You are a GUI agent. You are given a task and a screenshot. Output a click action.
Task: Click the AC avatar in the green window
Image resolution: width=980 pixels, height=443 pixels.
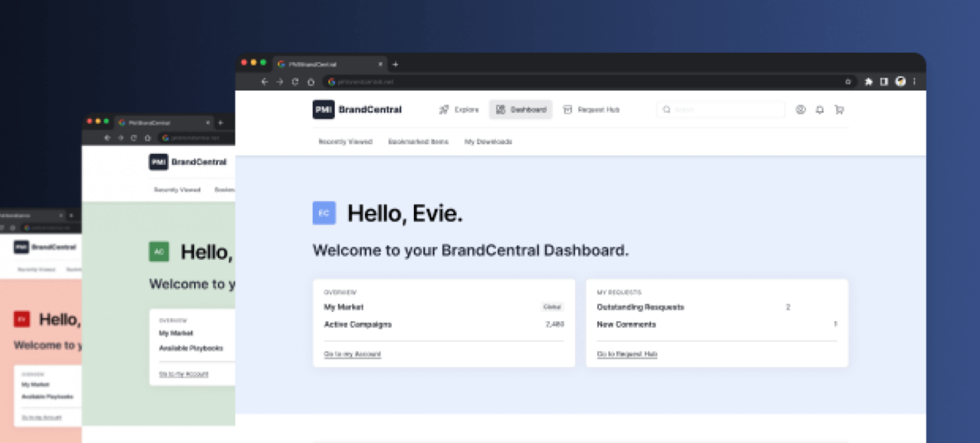tap(159, 251)
